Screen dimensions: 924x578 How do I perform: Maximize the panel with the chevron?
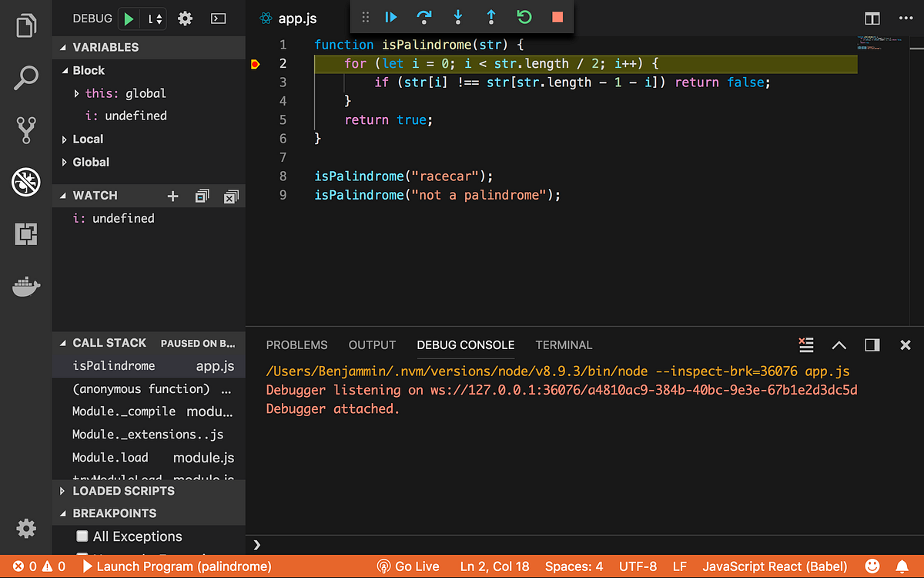click(x=839, y=345)
